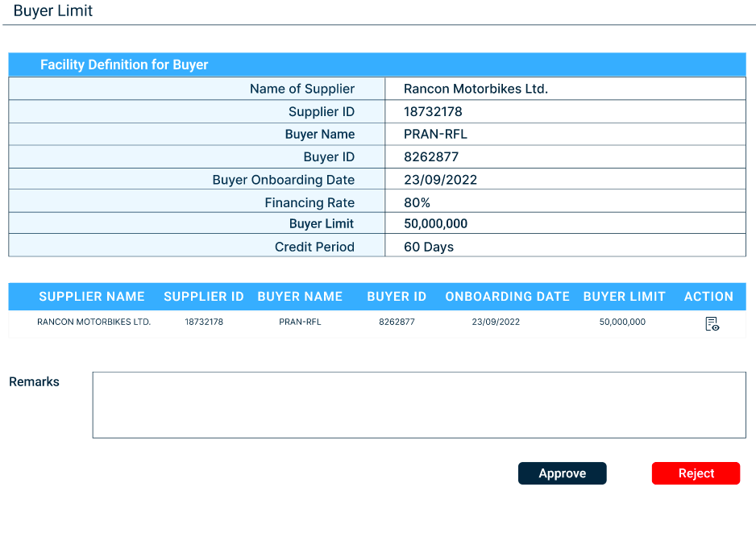Click the 'Financing Rate' label
The width and height of the screenshot is (756, 537).
tap(309, 202)
